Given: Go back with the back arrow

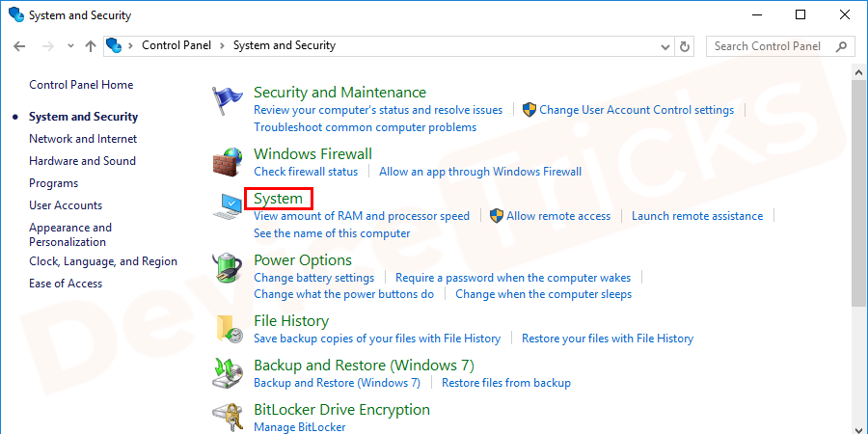Looking at the screenshot, I should [x=19, y=45].
